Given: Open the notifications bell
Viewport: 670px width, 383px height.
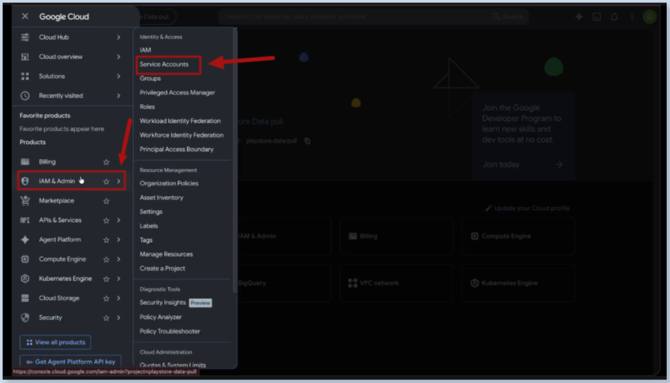Looking at the screenshot, I should [614, 17].
